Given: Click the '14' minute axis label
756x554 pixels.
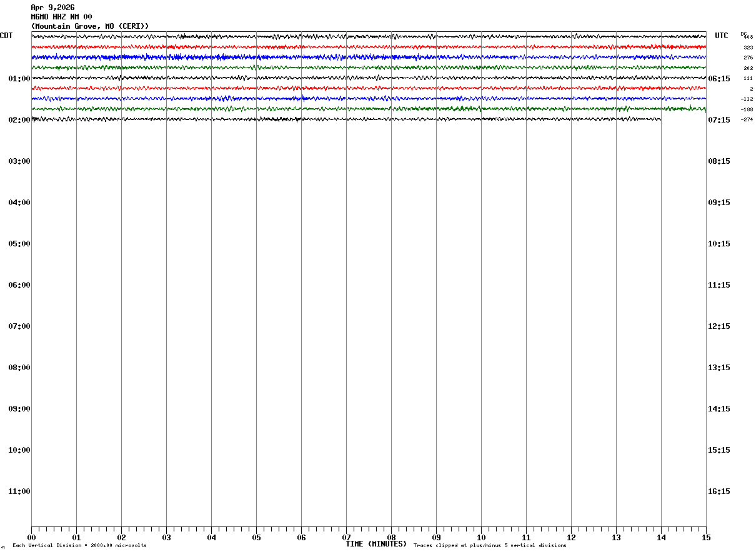Looking at the screenshot, I should (x=661, y=538).
